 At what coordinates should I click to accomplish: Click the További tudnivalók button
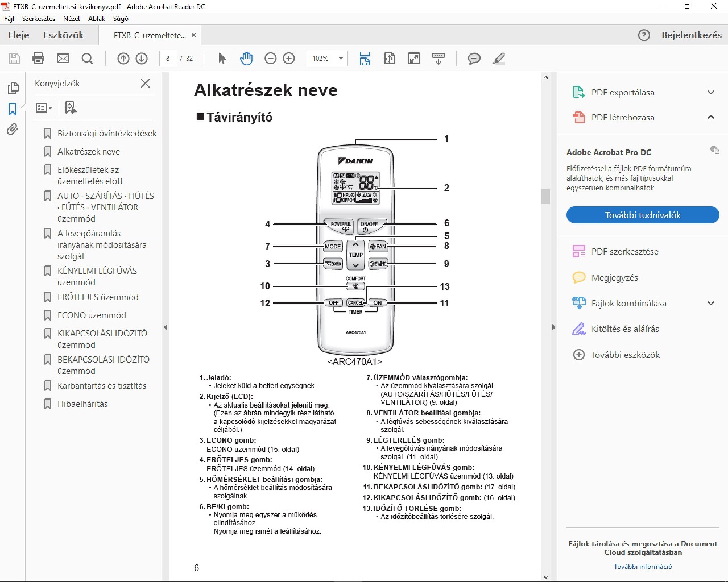click(x=643, y=215)
